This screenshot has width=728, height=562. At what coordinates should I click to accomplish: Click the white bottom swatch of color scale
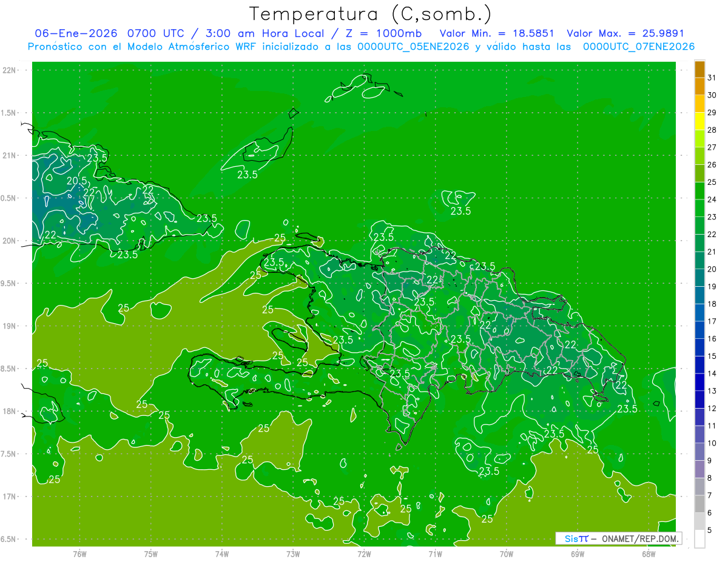click(699, 539)
